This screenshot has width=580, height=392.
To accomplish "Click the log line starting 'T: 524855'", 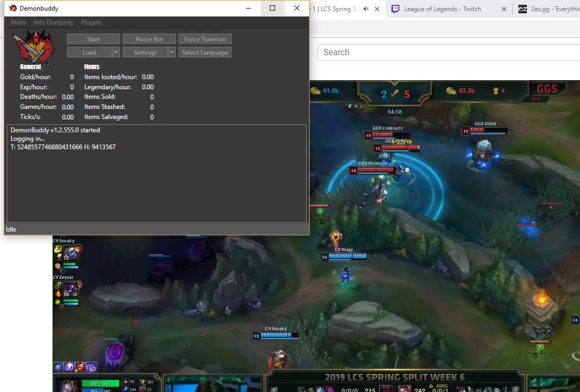I will pyautogui.click(x=63, y=147).
